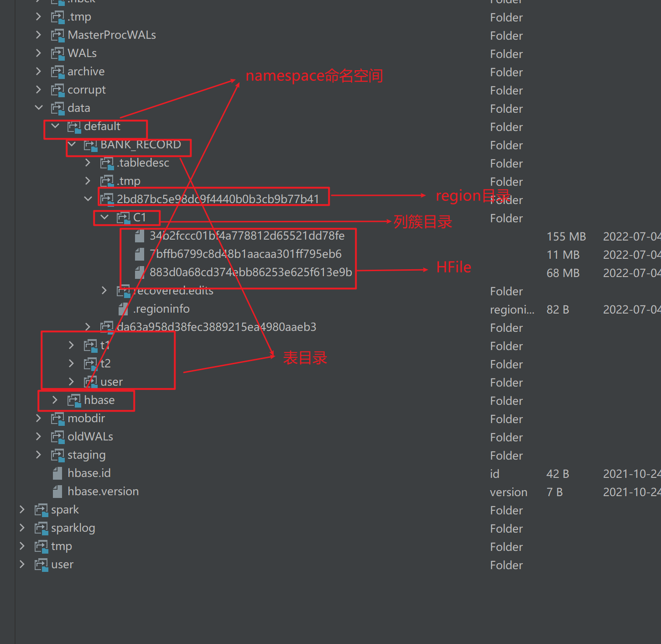
Task: Click the hbase.id file icon
Action: 57,473
